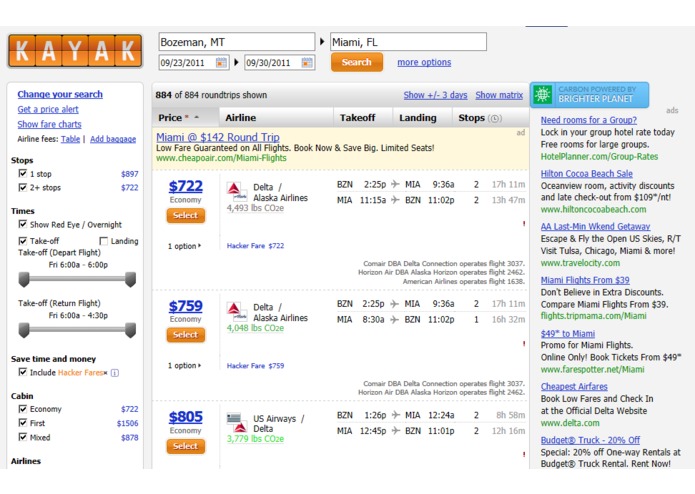The width and height of the screenshot is (695, 494).
Task: Click the Delta/Alaska logo on $722 result
Action: (x=237, y=191)
